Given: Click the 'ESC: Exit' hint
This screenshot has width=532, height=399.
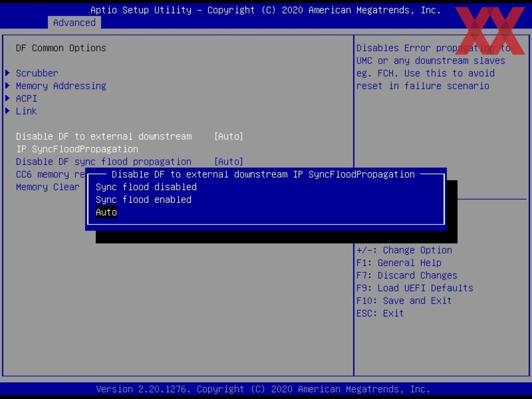Looking at the screenshot, I should [x=380, y=313].
